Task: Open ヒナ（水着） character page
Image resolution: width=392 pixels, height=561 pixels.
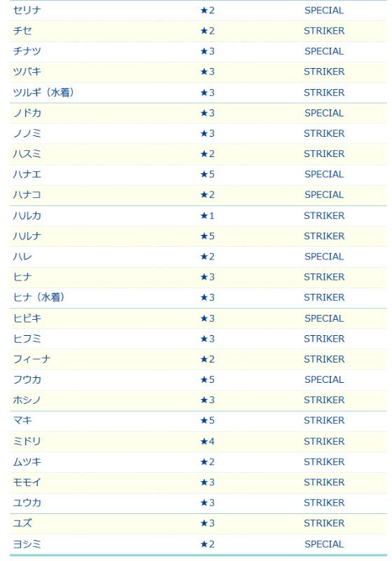Action: coord(39,297)
